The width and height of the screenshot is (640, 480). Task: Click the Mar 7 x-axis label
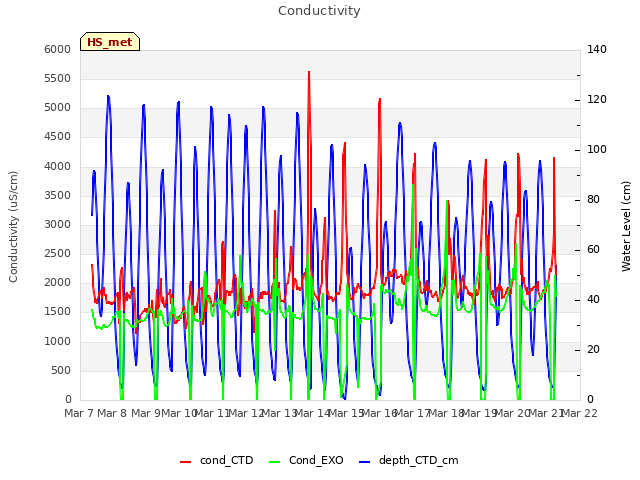[79, 413]
